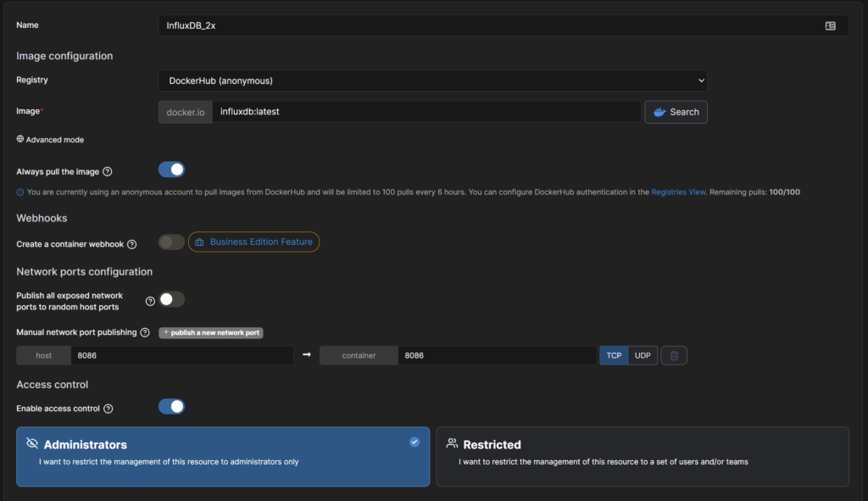Click help icon next to Enable access control
The image size is (868, 501).
(108, 409)
